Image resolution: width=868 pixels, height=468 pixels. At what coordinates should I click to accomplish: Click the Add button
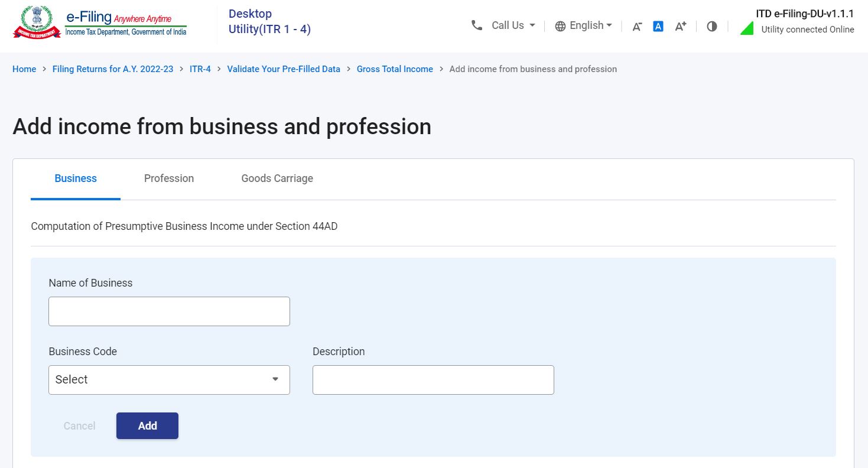[x=147, y=425]
